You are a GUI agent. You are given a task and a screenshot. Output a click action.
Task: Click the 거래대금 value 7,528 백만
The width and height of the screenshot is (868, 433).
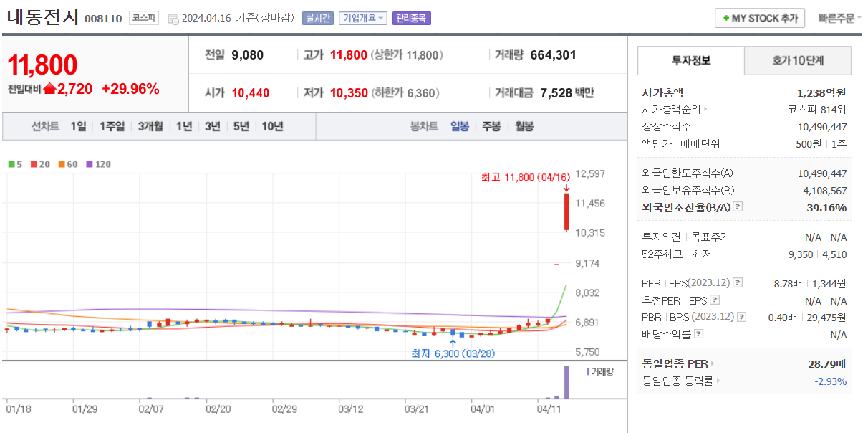tap(567, 93)
